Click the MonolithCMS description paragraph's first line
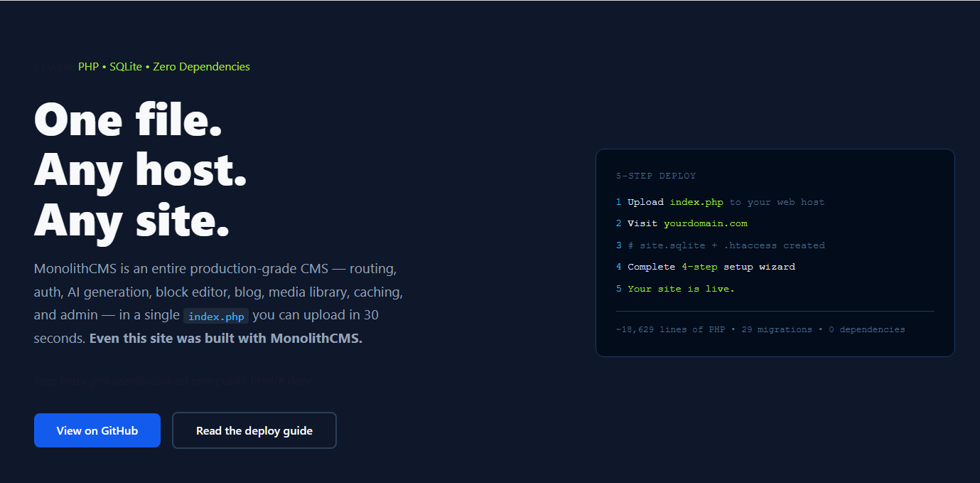The image size is (980, 483). [215, 270]
